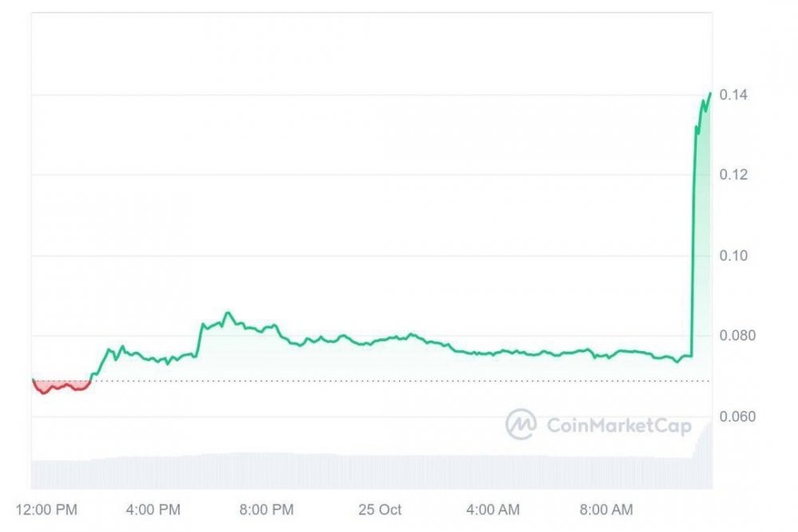
Task: Click the CoinMarketCap logo icon
Action: pos(520,424)
